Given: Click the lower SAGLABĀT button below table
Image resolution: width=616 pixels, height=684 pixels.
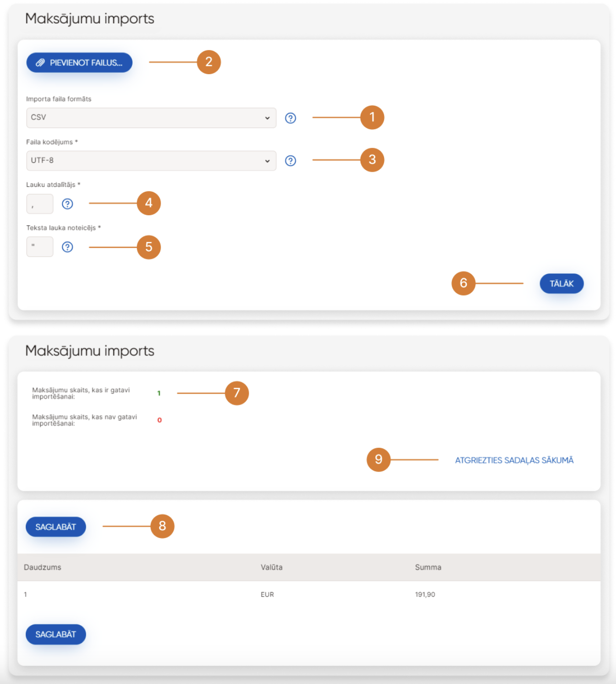Looking at the screenshot, I should [x=55, y=634].
